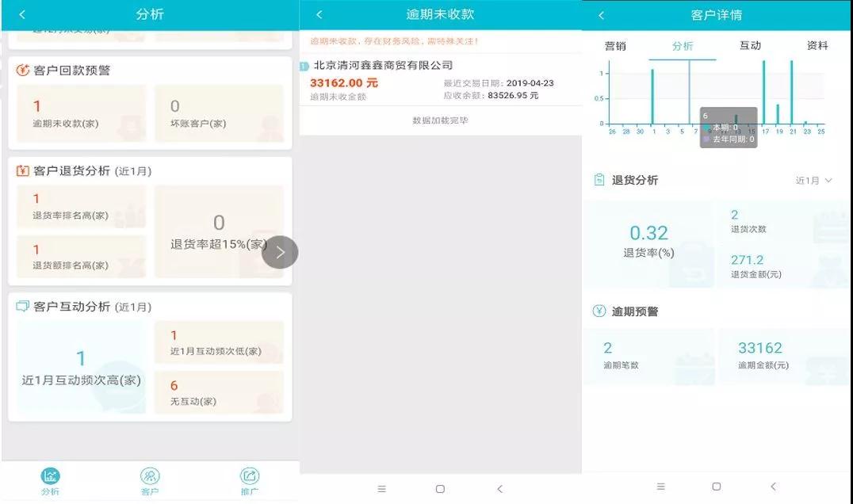Tap Android recent-apps icon in right screen
The width and height of the screenshot is (853, 504).
(660, 487)
